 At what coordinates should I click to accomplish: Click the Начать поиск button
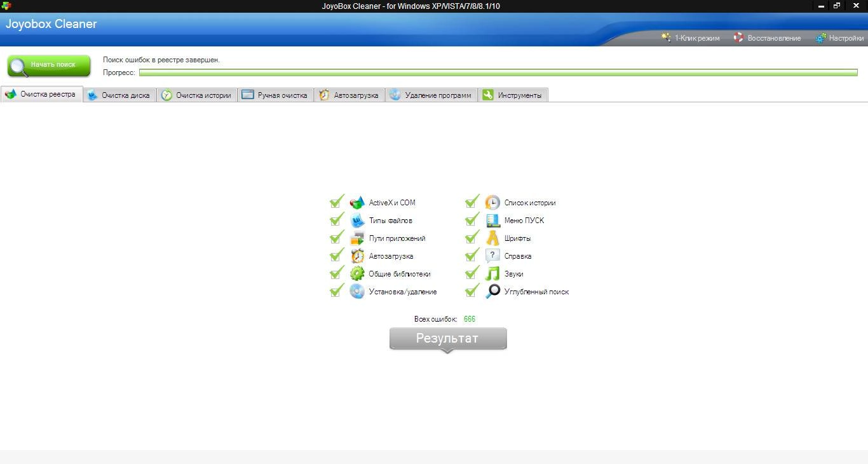coord(49,65)
